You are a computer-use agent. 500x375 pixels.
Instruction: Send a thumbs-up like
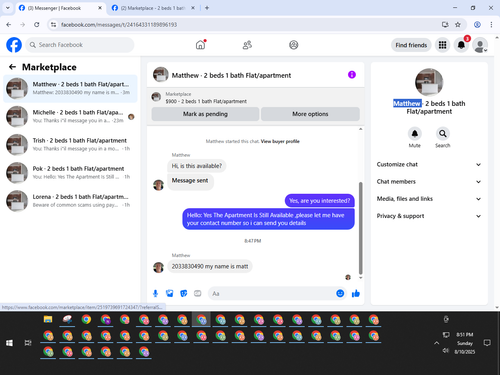(356, 293)
